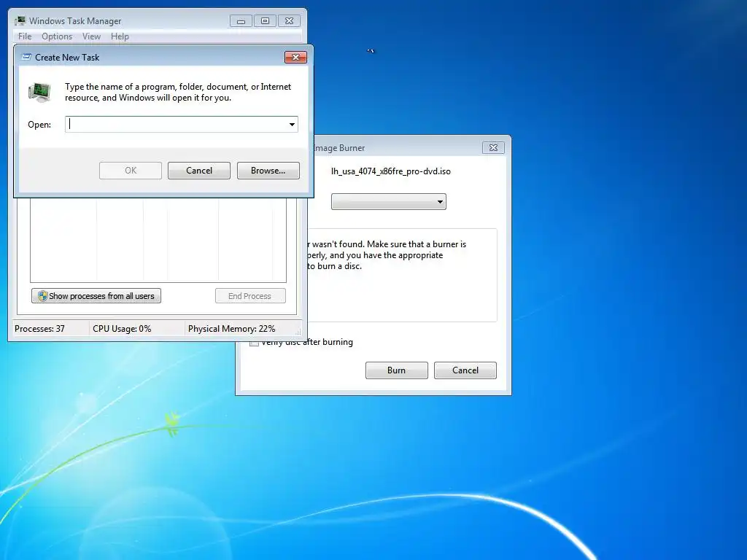Close the Image Burner window

(x=494, y=147)
